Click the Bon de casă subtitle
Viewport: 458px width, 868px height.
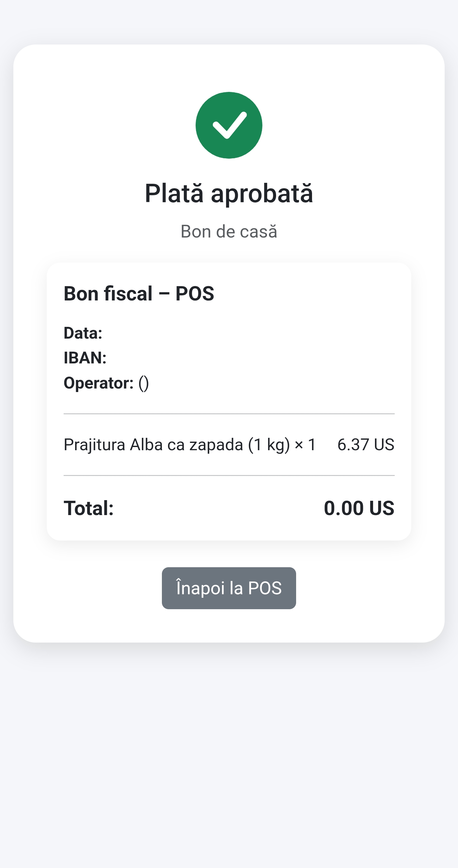point(229,231)
